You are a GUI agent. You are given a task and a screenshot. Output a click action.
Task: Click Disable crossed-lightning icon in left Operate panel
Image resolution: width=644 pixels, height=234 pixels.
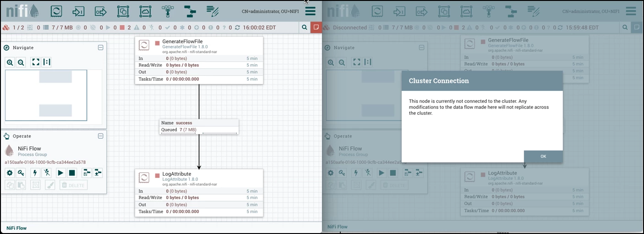[x=46, y=173]
